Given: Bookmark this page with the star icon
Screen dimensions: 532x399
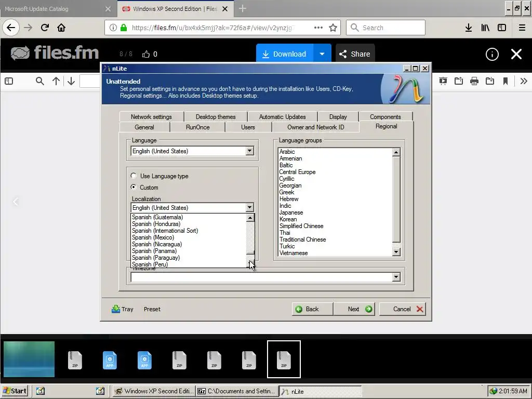Looking at the screenshot, I should click(333, 28).
